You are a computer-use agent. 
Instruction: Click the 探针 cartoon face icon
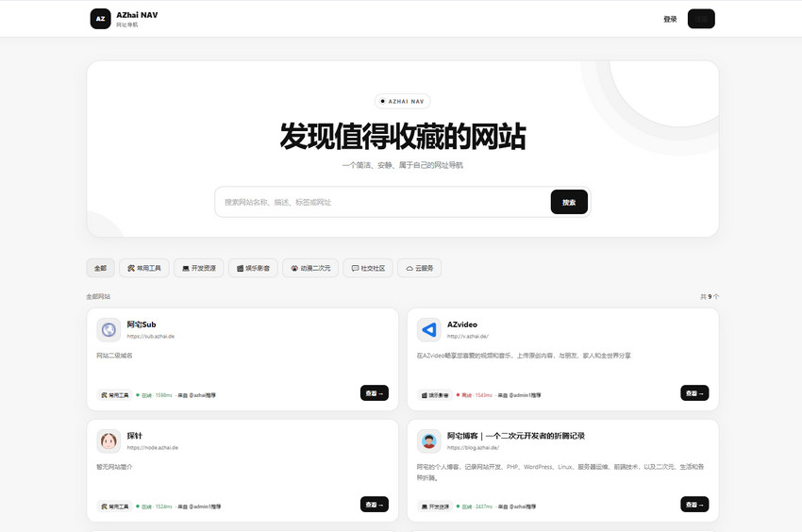click(109, 441)
